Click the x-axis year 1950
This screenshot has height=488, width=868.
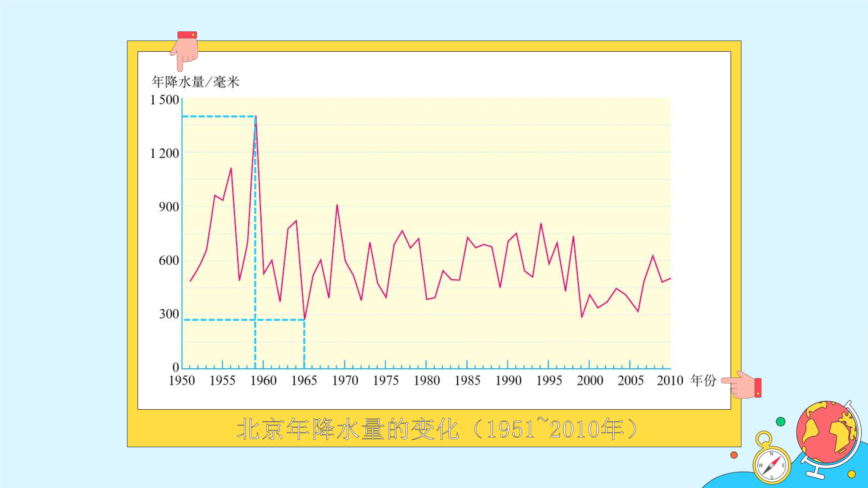pos(182,381)
